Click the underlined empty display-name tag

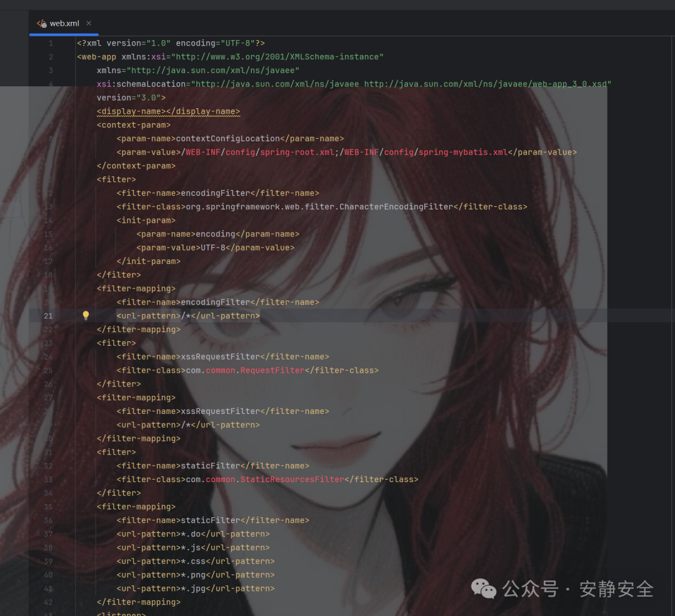click(168, 111)
